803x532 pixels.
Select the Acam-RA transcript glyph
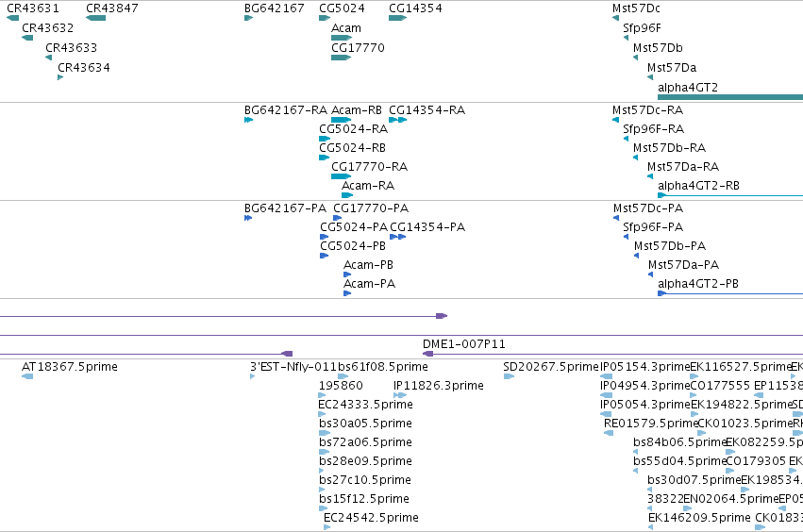point(347,195)
